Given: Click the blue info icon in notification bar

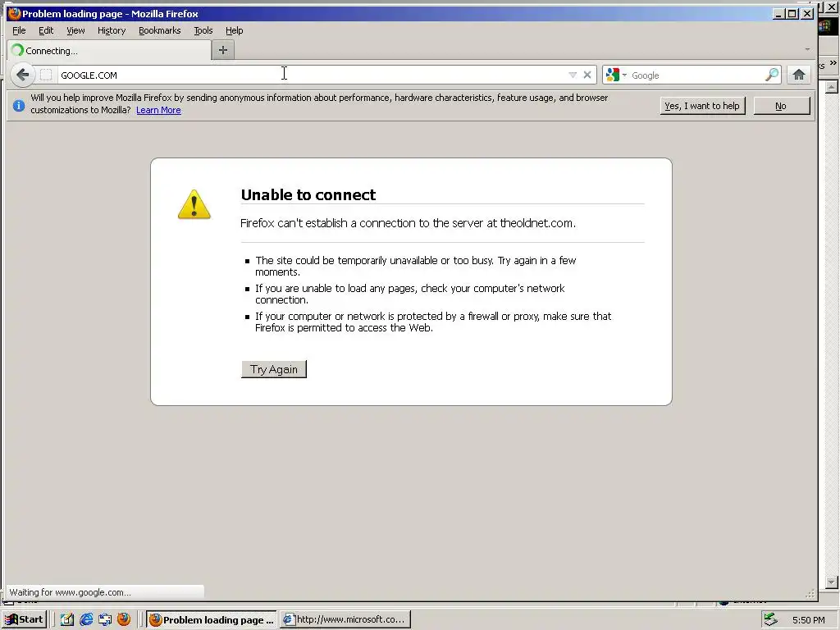Looking at the screenshot, I should 18,106.
